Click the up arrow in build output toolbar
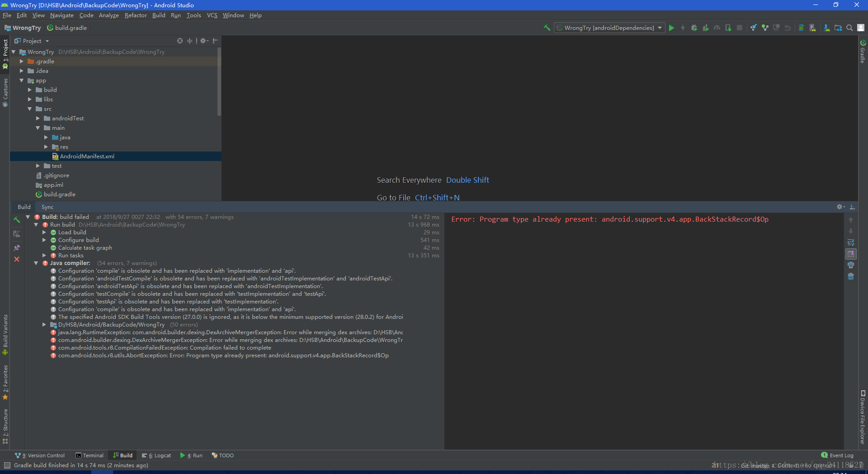 click(x=851, y=220)
